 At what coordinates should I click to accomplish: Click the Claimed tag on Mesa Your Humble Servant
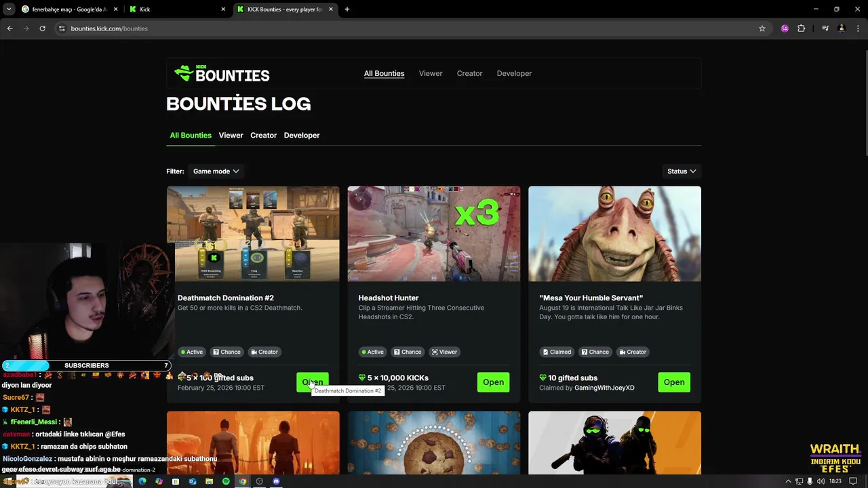[557, 352]
